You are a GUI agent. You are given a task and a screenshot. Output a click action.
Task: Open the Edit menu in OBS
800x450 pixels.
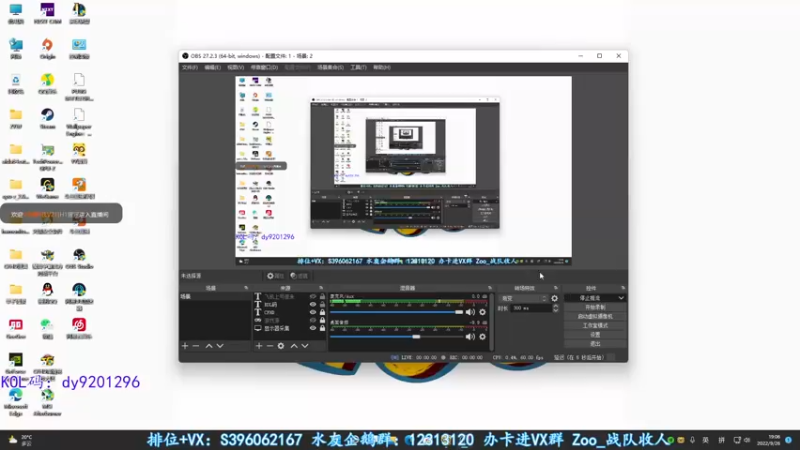pos(213,67)
